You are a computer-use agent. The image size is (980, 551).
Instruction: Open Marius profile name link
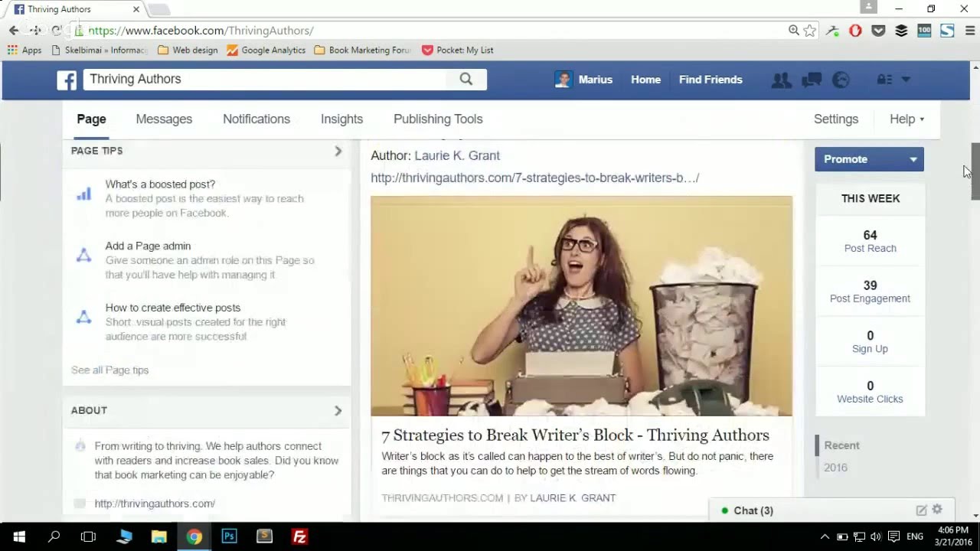[x=595, y=80]
